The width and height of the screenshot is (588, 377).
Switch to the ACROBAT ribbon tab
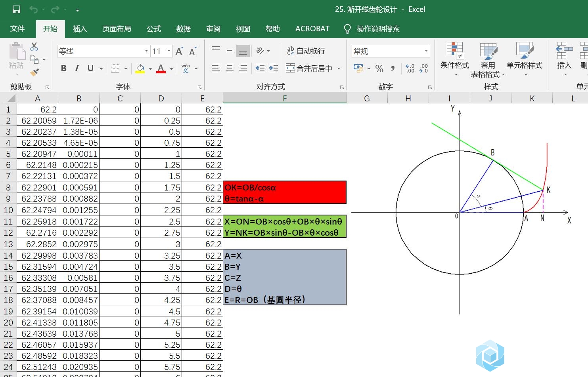click(x=312, y=29)
